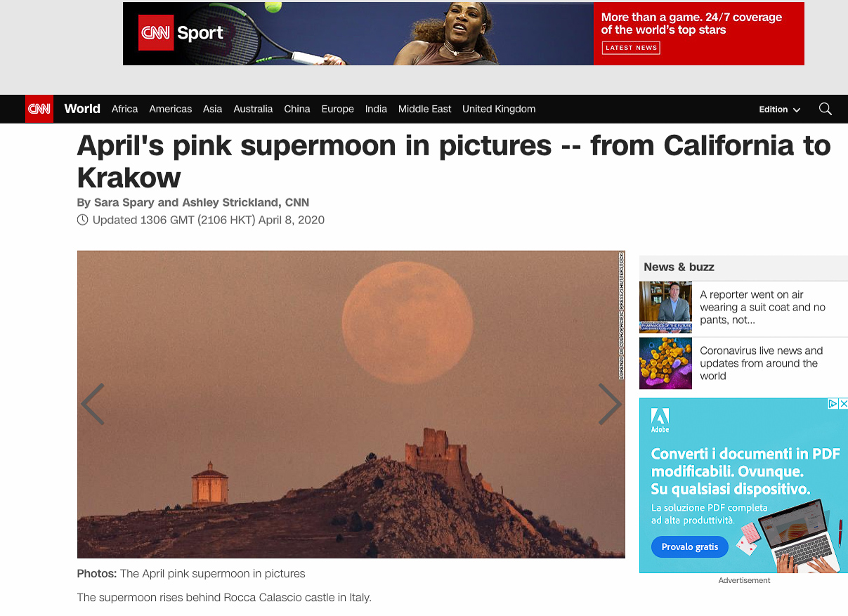Click the CNN Sport logo in banner
848x616 pixels.
pyautogui.click(x=181, y=33)
